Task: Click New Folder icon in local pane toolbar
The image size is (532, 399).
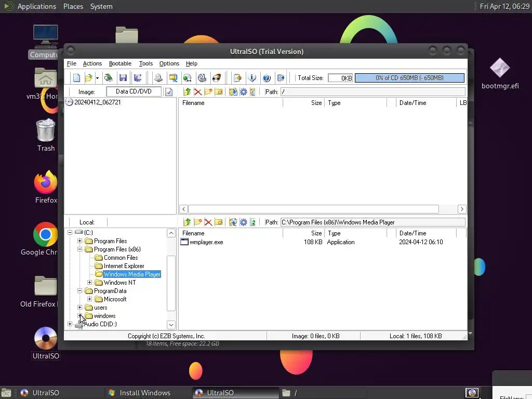Action: 198,222
